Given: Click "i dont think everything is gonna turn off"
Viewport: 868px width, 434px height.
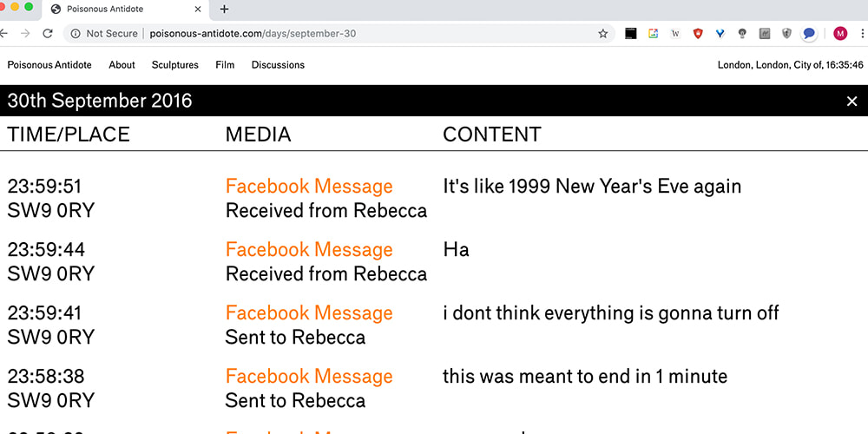Looking at the screenshot, I should point(610,313).
